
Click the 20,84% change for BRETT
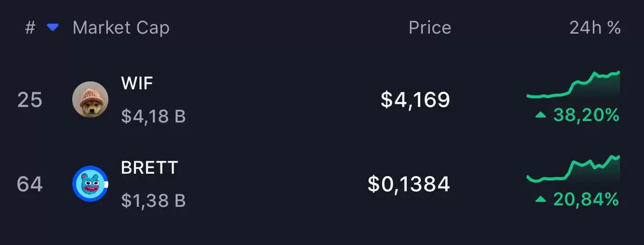(586, 199)
